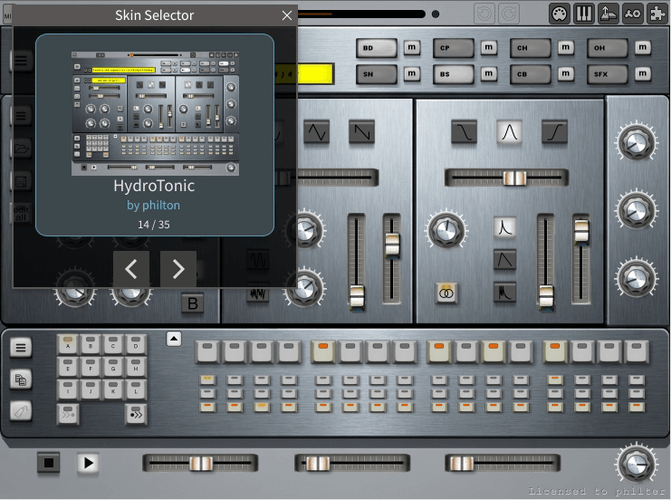Choose the modulated envelope shape icon
Viewport: 671px width, 500px height.
coord(505,293)
